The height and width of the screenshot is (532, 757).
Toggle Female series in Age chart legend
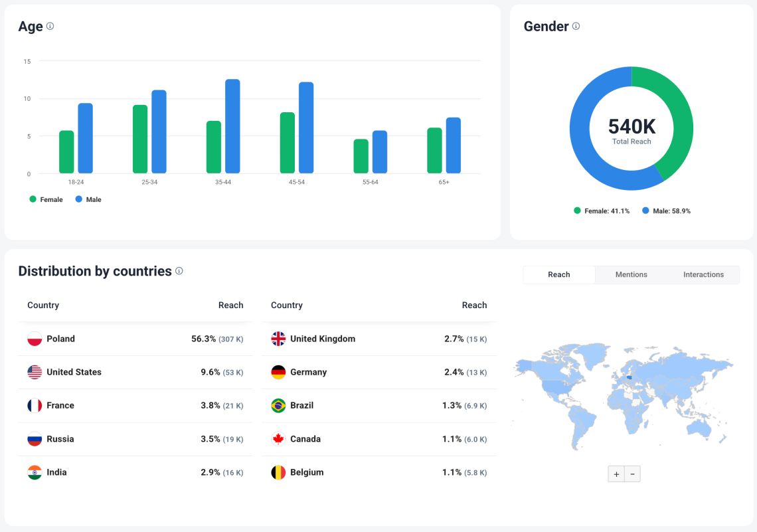click(46, 199)
